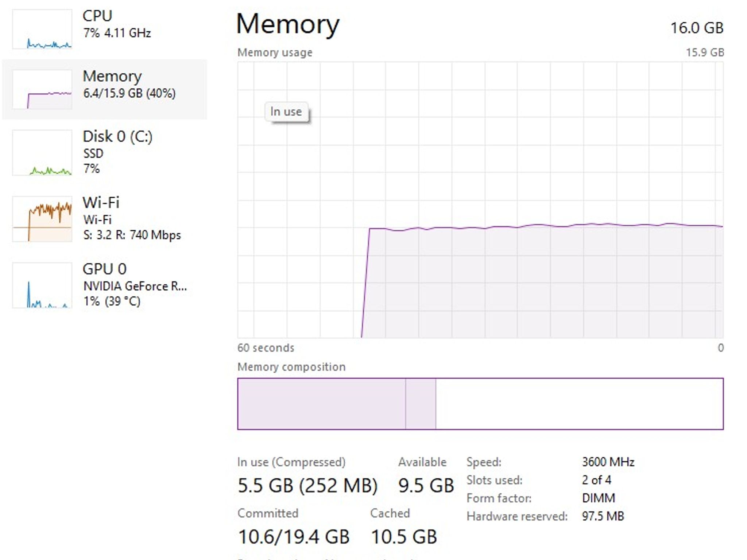
Task: Switch to GPU 0 NVIDIA GeForce view
Action: coord(104,285)
